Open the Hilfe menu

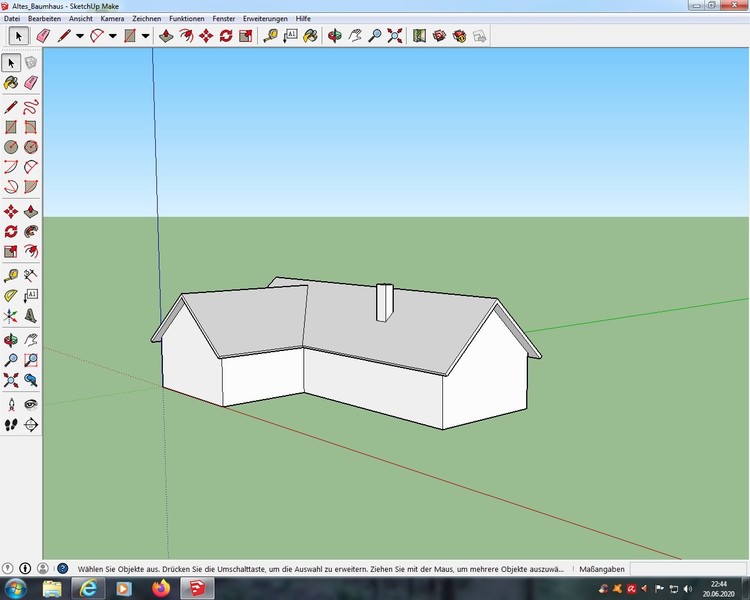[303, 19]
